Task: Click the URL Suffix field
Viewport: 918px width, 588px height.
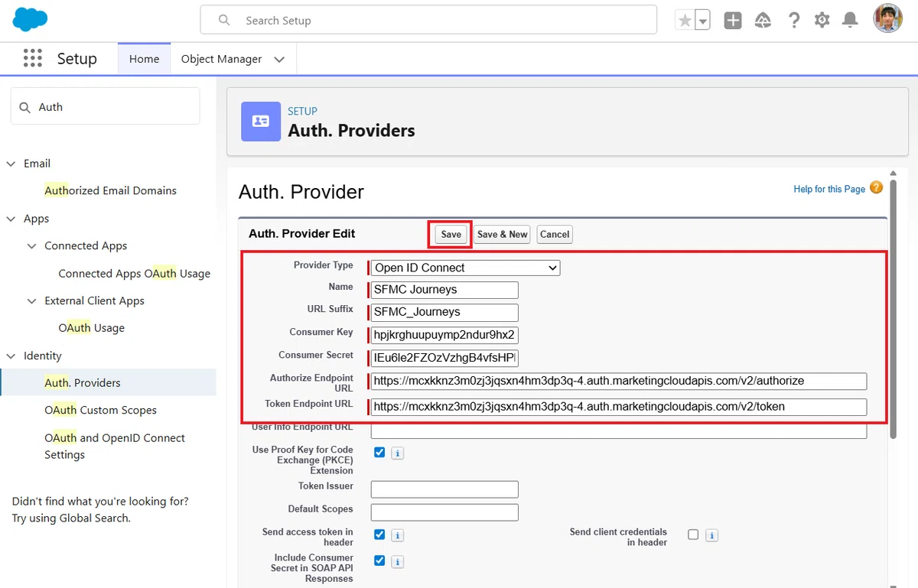Action: (x=444, y=312)
